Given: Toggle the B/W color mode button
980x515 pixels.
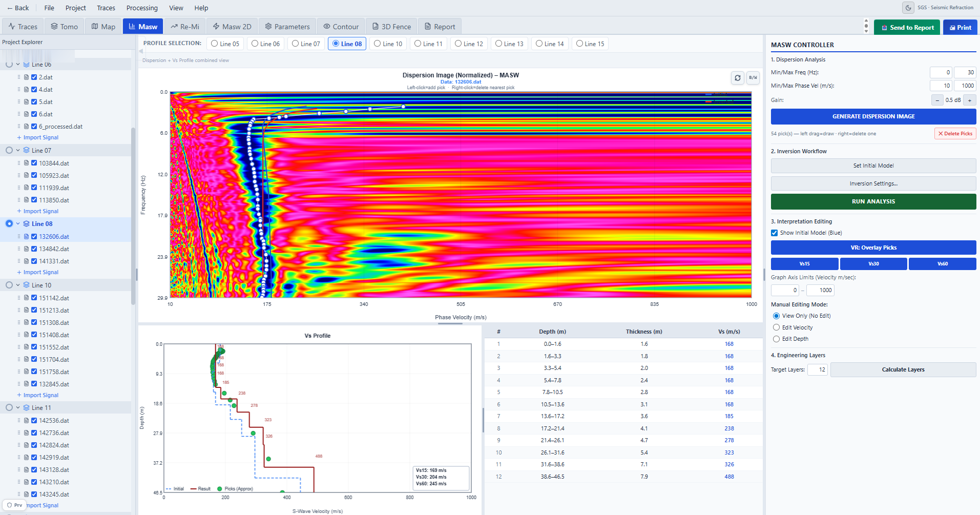Looking at the screenshot, I should point(753,78).
